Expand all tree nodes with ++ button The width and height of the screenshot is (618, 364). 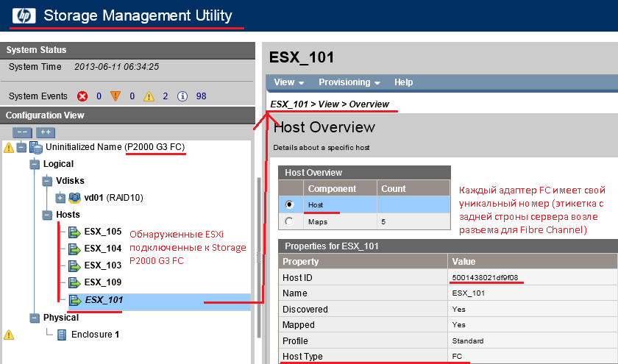point(46,132)
